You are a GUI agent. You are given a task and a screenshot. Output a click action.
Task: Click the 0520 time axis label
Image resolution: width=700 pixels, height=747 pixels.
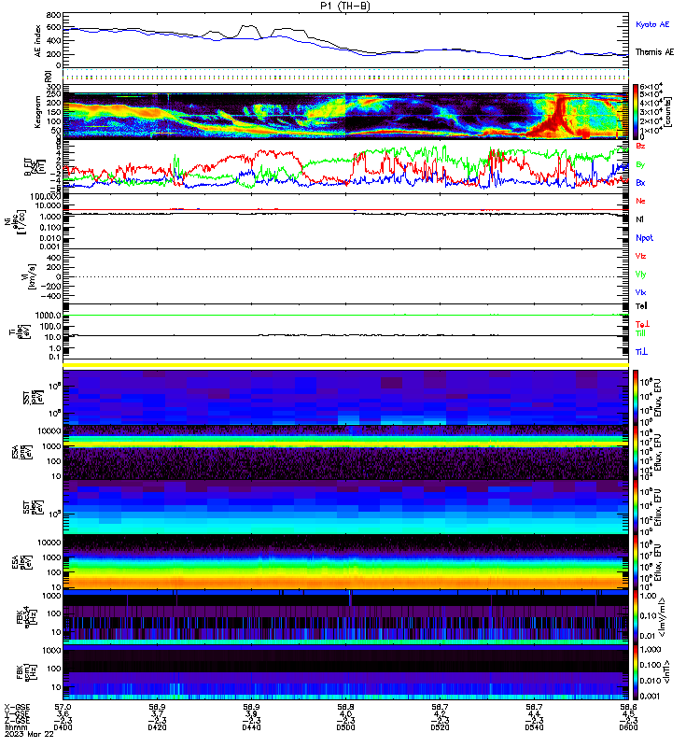coord(440,727)
